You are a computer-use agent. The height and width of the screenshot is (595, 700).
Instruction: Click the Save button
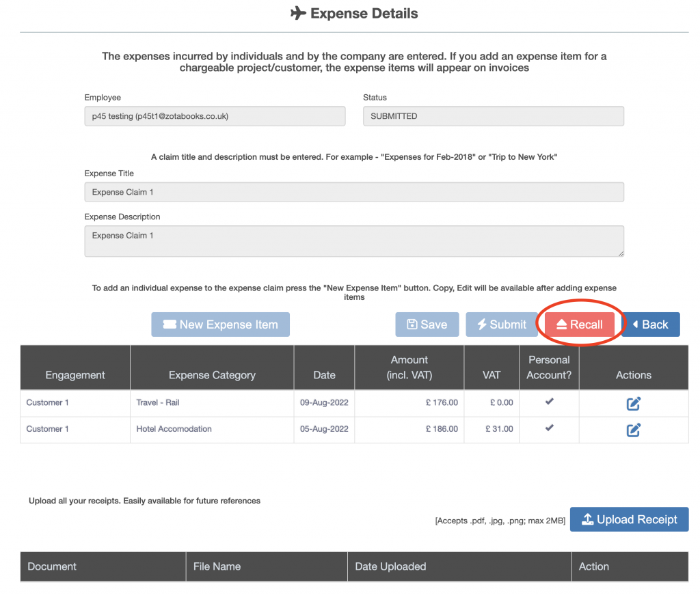tap(427, 324)
